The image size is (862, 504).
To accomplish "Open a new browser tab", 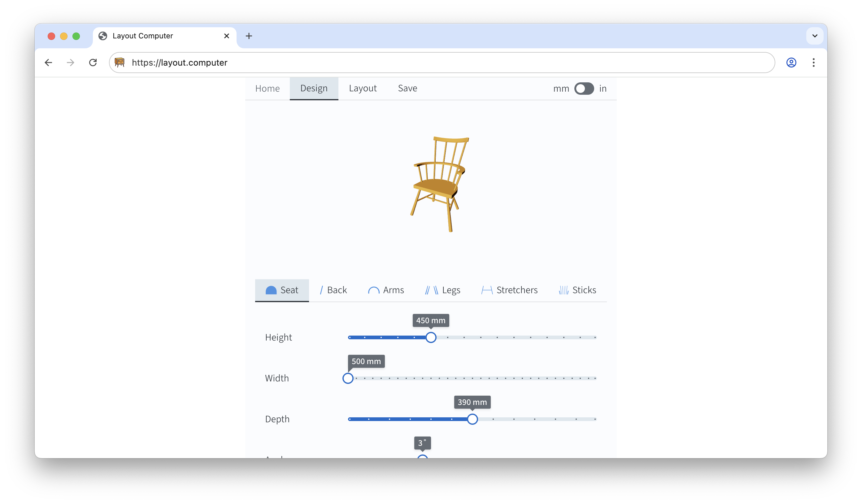I will pyautogui.click(x=249, y=36).
